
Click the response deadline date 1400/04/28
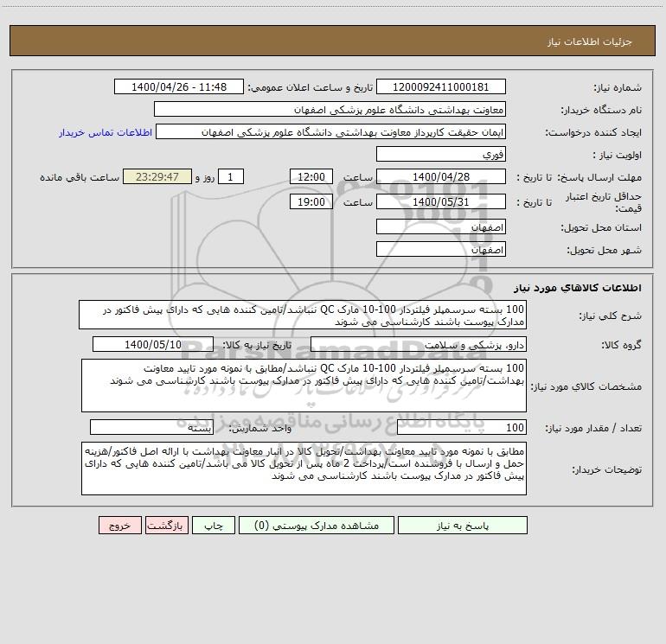pos(441,176)
